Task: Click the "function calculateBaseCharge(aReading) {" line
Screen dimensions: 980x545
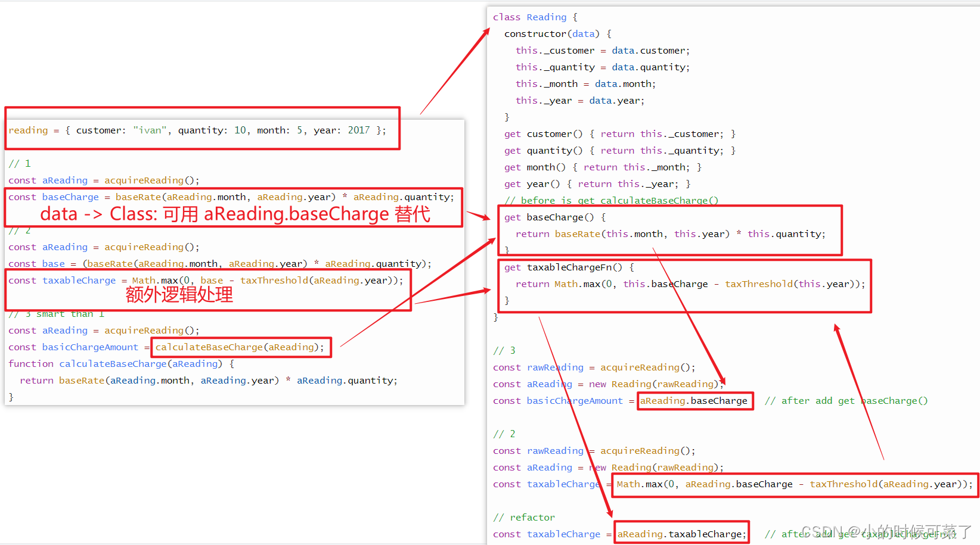Action: 122,363
